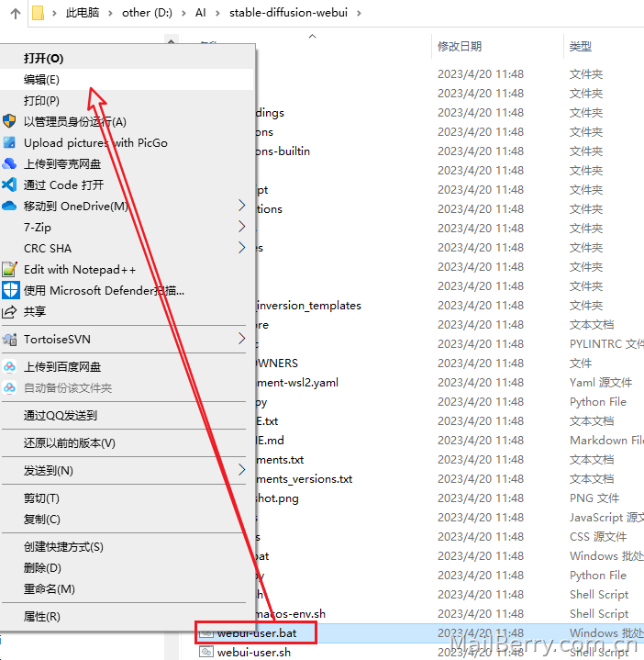Sort by 修改日期 column header
644x660 pixels.
tap(460, 46)
